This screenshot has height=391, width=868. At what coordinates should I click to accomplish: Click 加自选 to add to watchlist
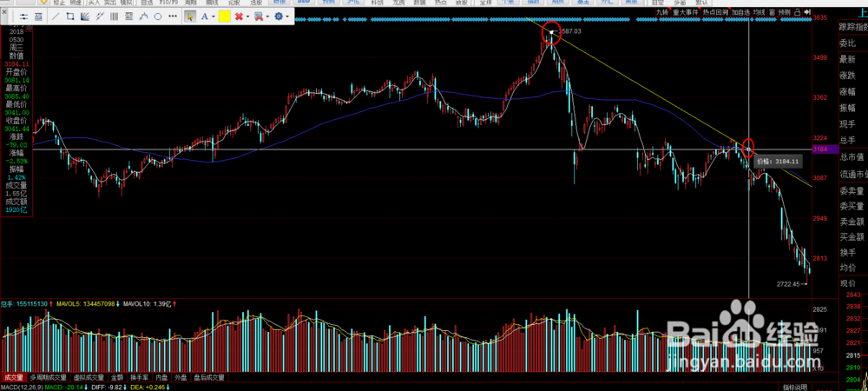740,12
